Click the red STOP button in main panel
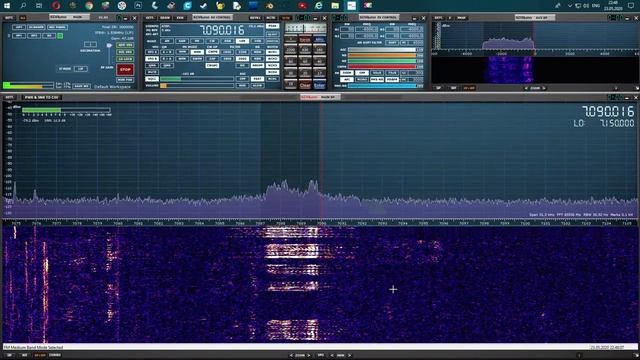640x360 pixels. 125,70
